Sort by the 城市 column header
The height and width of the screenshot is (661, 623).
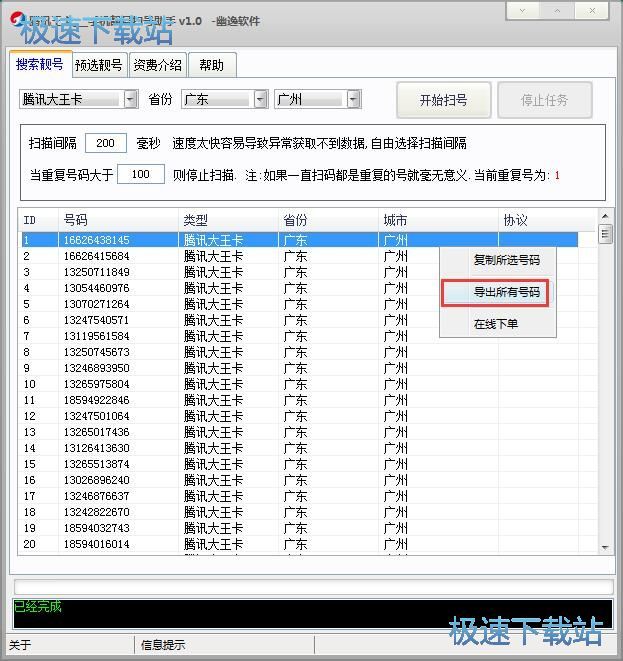[438, 220]
